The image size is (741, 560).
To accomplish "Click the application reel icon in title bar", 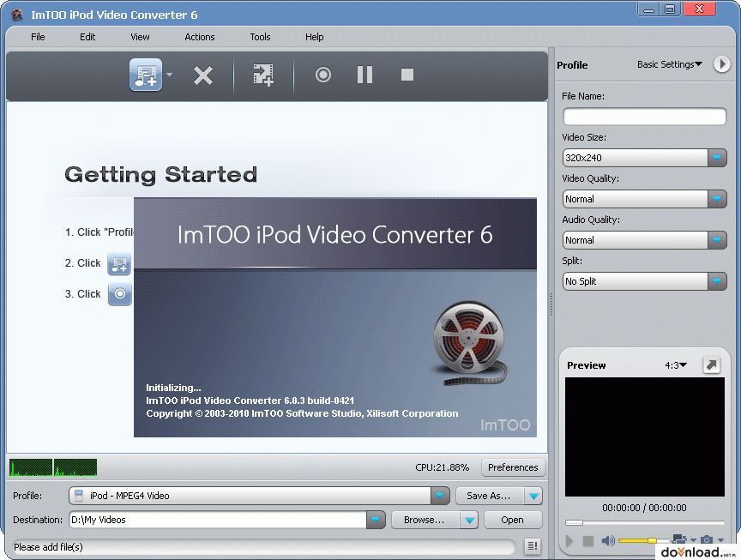I will [x=17, y=15].
